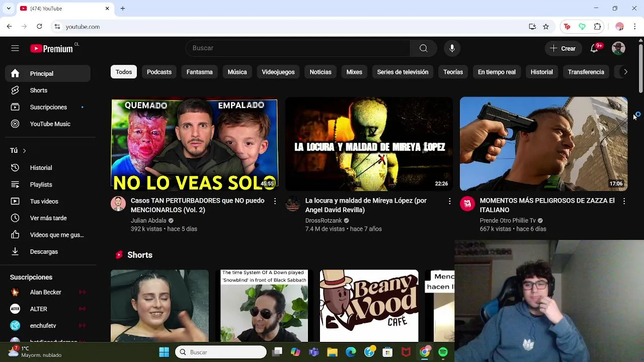644x362 pixels.
Task: Select the Videojuegos filter chip
Action: 278,72
